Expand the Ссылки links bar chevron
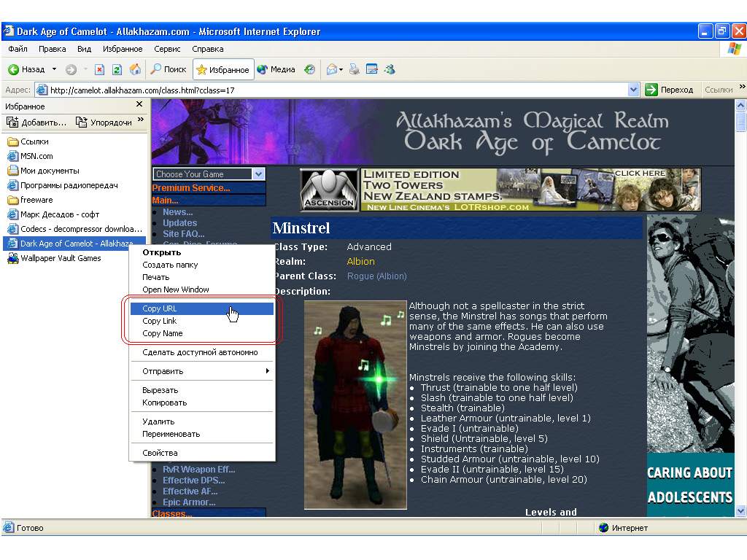This screenshot has height=560, width=747. pyautogui.click(x=742, y=87)
